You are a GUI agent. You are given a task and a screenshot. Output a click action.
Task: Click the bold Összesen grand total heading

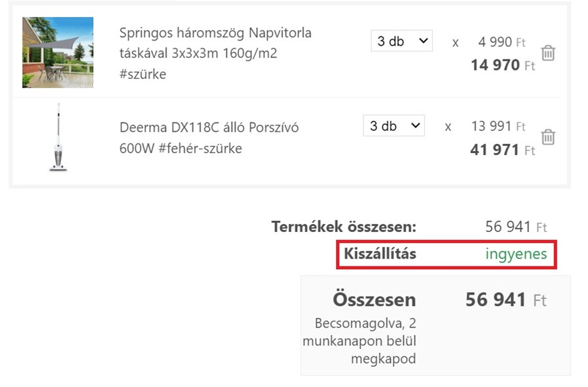374,300
